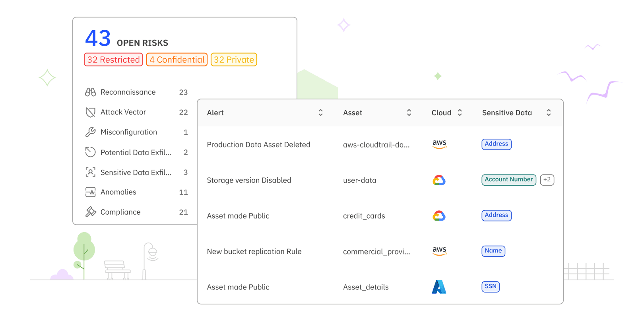Image resolution: width=644 pixels, height=322 pixels.
Task: Click the Azure logo for Asset_details
Action: pos(439,287)
